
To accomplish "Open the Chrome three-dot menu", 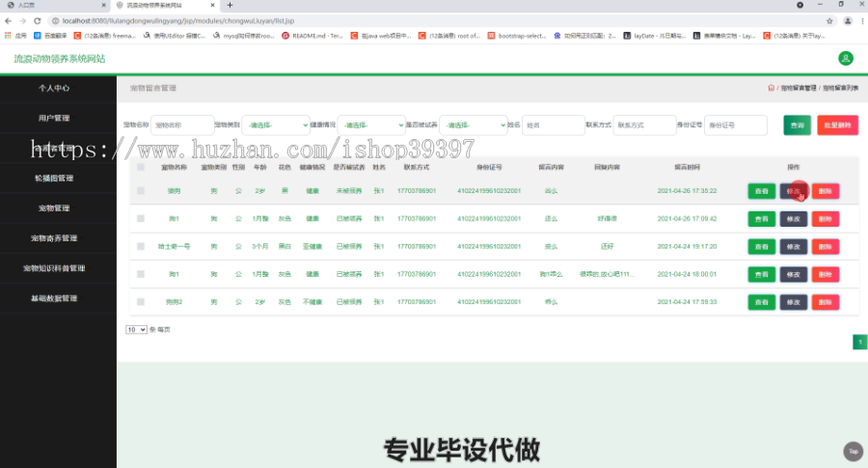I will pyautogui.click(x=862, y=21).
